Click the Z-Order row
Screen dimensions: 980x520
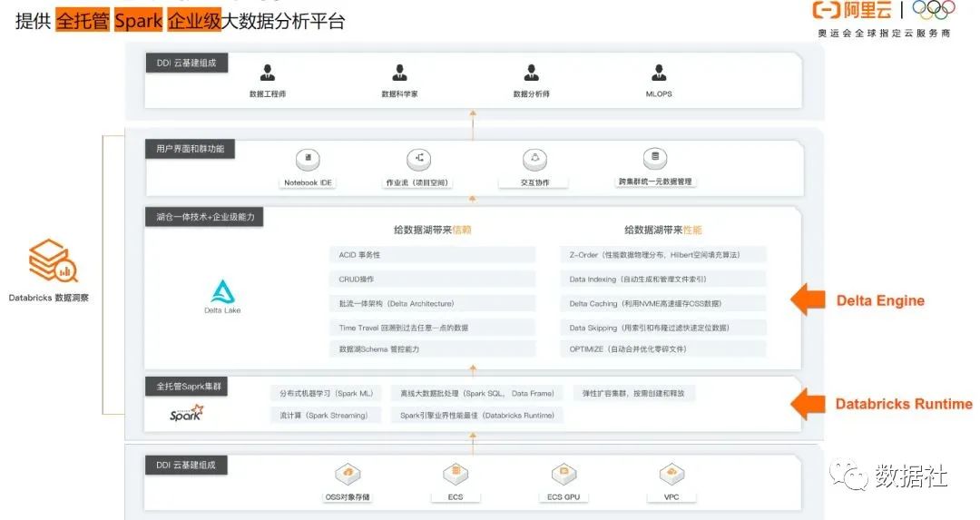point(663,255)
